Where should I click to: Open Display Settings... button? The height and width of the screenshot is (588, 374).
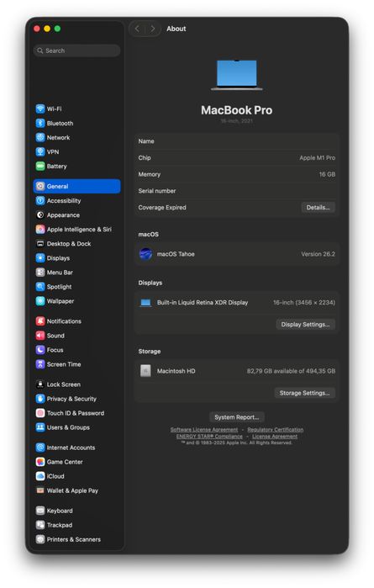point(305,325)
